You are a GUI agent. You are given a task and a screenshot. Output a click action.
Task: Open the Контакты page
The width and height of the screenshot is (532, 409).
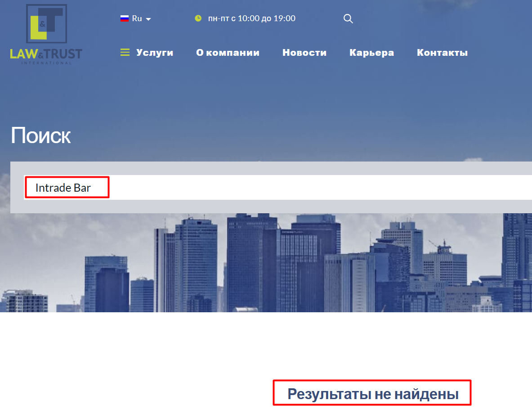(x=442, y=52)
